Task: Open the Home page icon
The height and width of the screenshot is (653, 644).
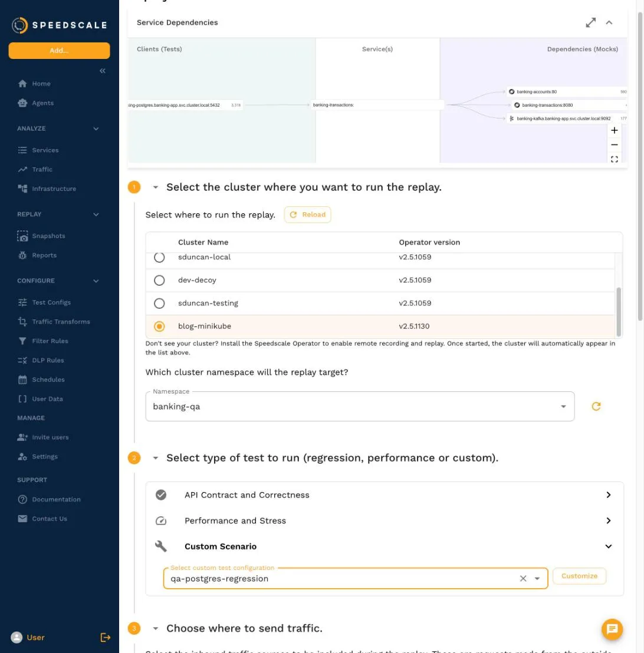Action: (x=22, y=84)
